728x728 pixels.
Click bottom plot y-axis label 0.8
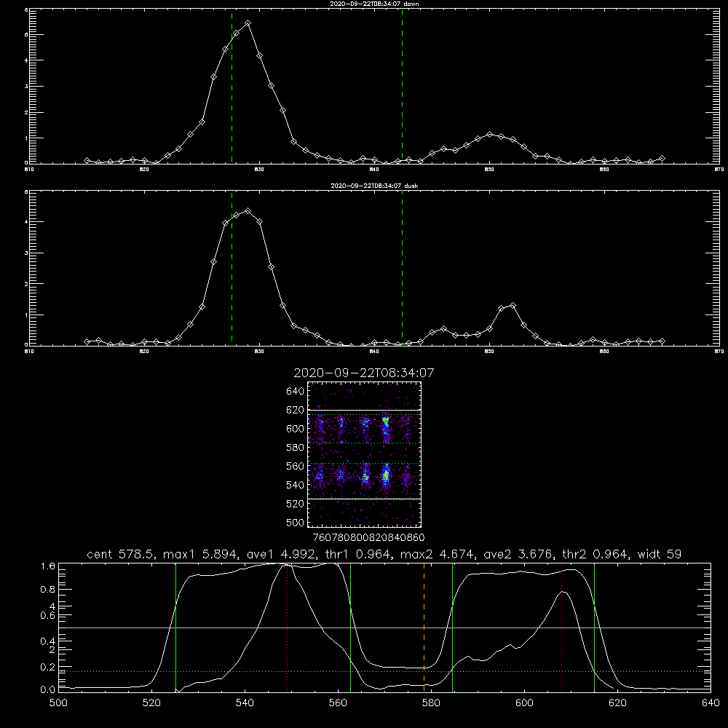[48, 590]
